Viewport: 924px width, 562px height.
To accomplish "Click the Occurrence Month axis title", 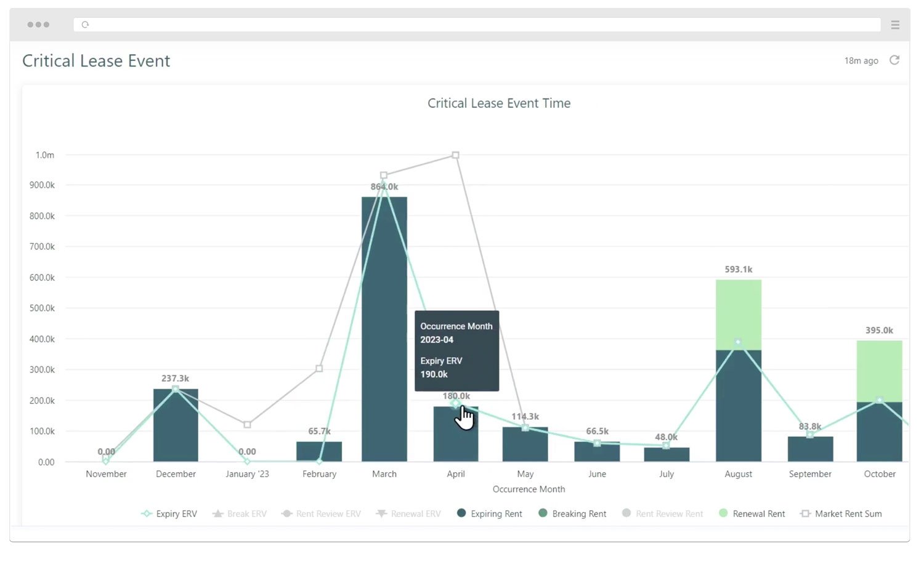I will (x=529, y=489).
